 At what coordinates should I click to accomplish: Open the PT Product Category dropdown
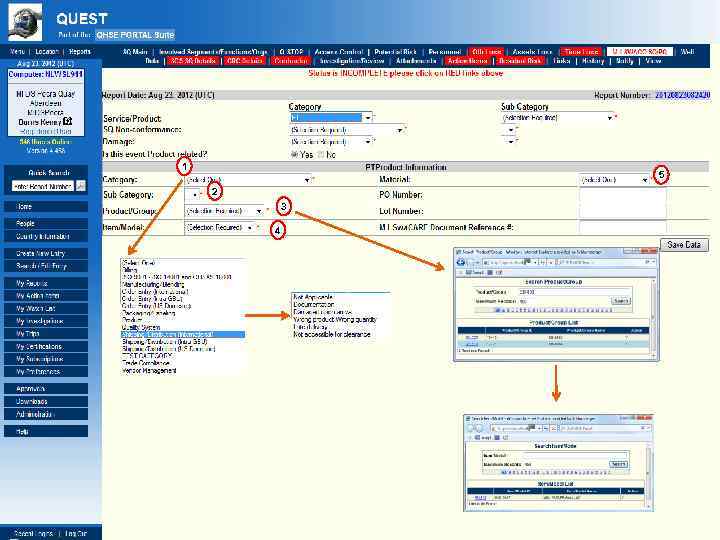tap(248, 180)
